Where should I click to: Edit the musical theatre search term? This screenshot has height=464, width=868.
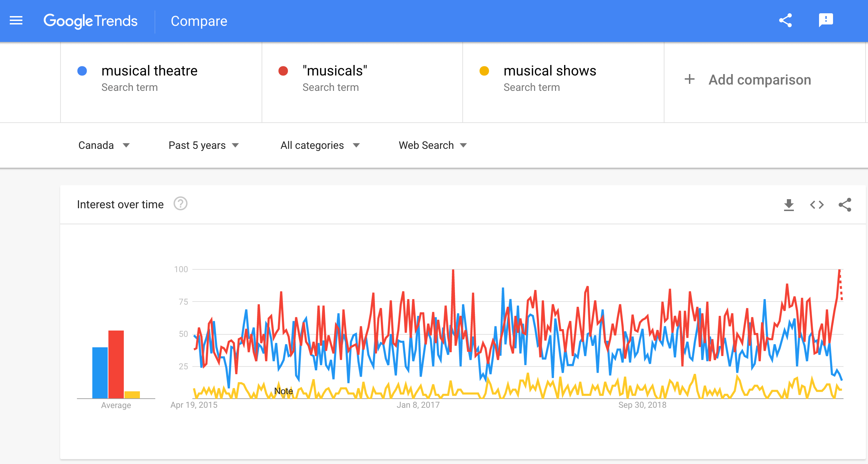click(149, 71)
